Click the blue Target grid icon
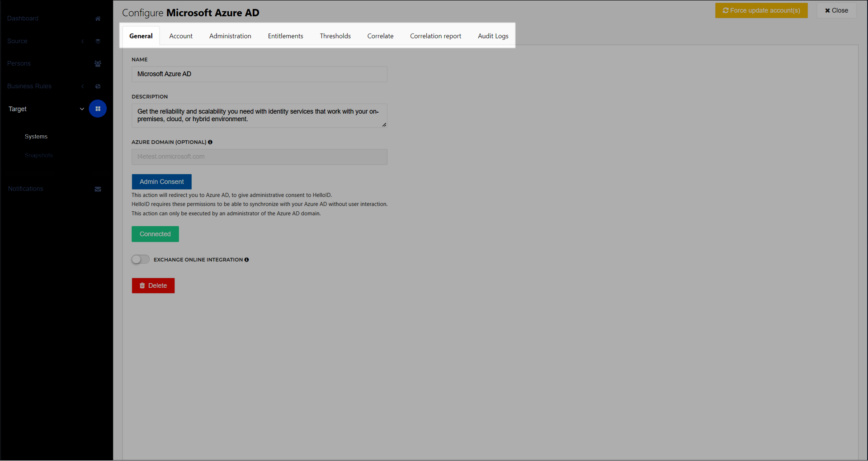 98,109
